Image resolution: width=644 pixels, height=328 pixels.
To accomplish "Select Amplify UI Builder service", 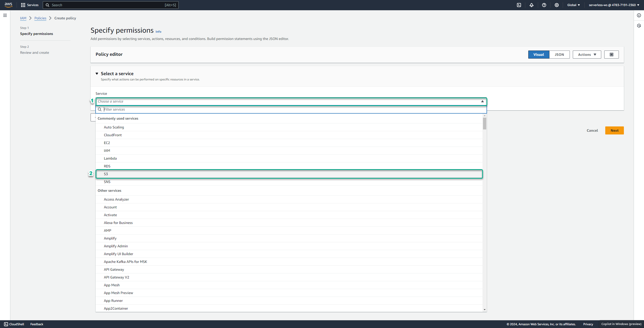I will click(289, 254).
